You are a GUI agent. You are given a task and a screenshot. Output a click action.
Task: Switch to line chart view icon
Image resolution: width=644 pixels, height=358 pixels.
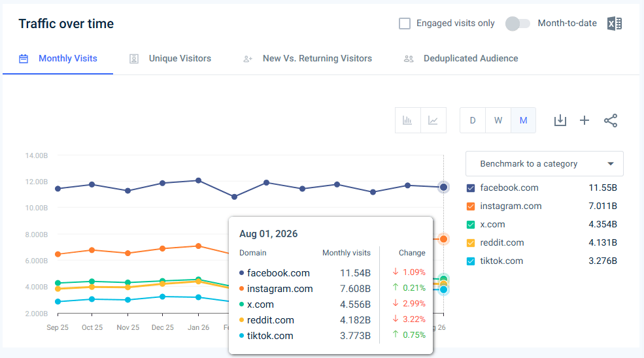(433, 120)
